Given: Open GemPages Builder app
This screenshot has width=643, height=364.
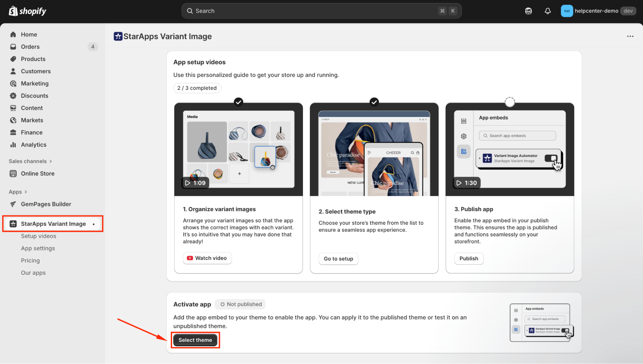Looking at the screenshot, I should point(46,204).
